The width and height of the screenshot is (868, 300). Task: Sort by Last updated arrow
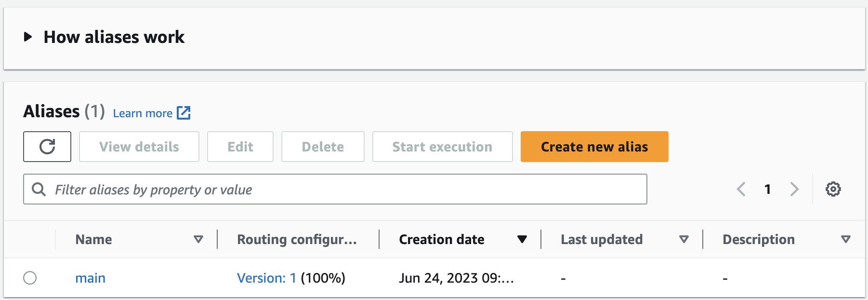(x=684, y=239)
